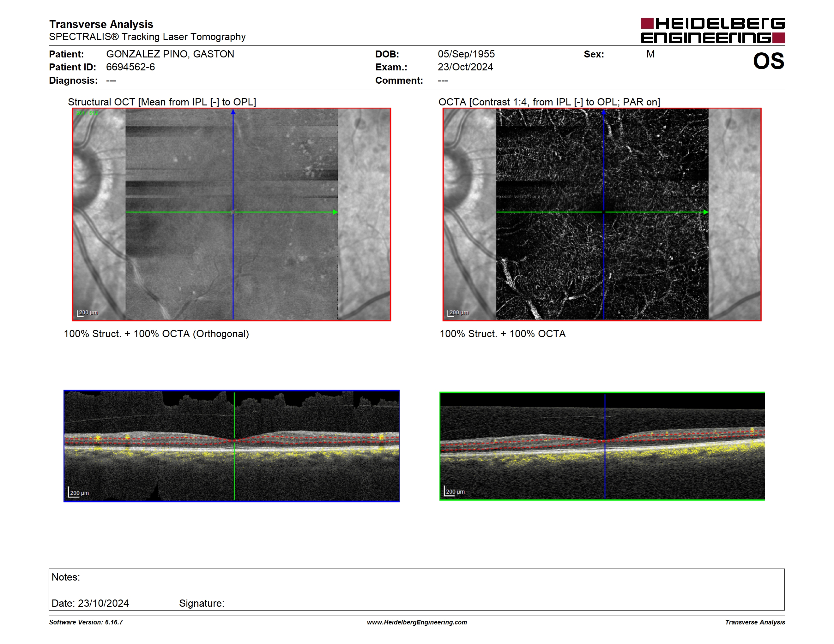Click the Transverse Analysis title
Screen dimensions: 834x644
pos(101,24)
